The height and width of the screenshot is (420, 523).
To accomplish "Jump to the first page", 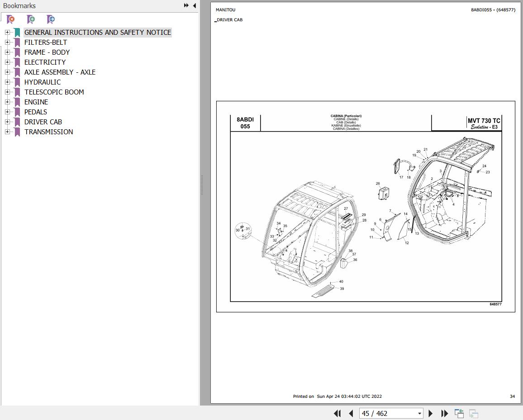I will (337, 413).
